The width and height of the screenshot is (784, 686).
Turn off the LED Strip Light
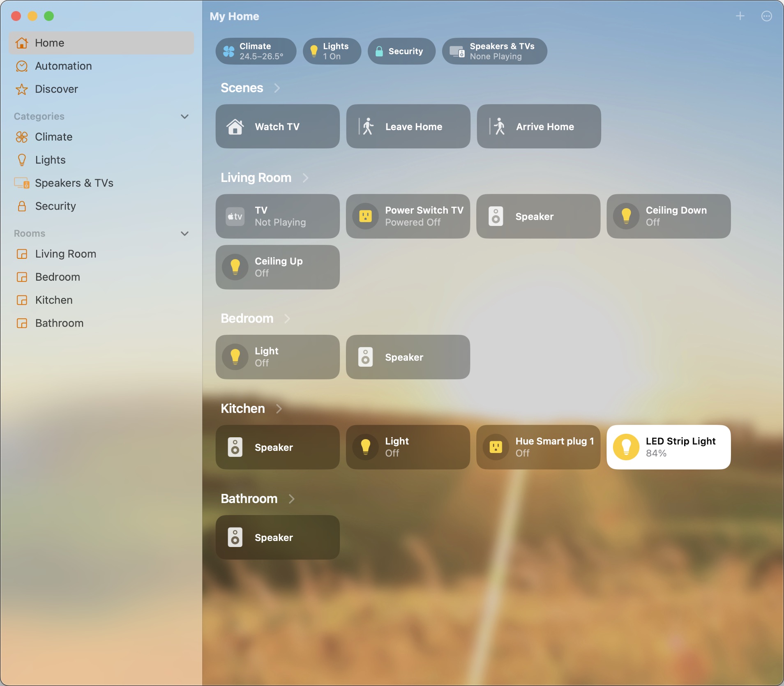click(x=626, y=447)
